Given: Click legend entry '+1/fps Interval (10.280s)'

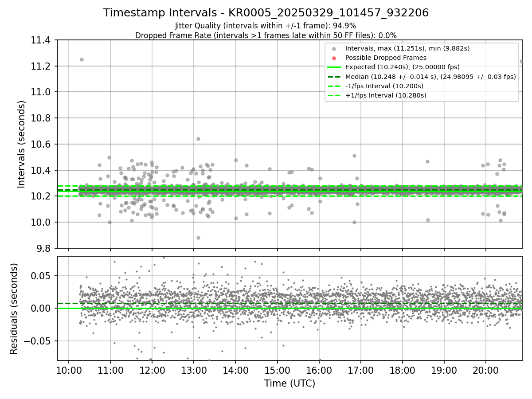Looking at the screenshot, I should click(386, 95).
